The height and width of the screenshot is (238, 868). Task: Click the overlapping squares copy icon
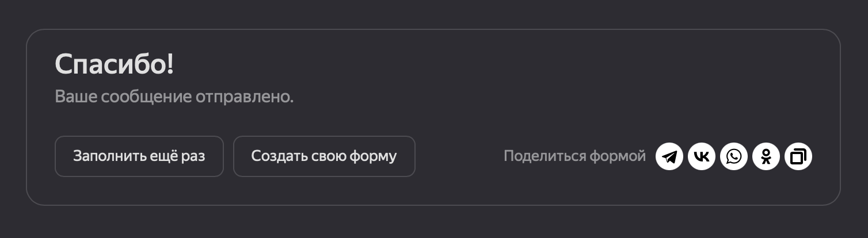tap(798, 156)
